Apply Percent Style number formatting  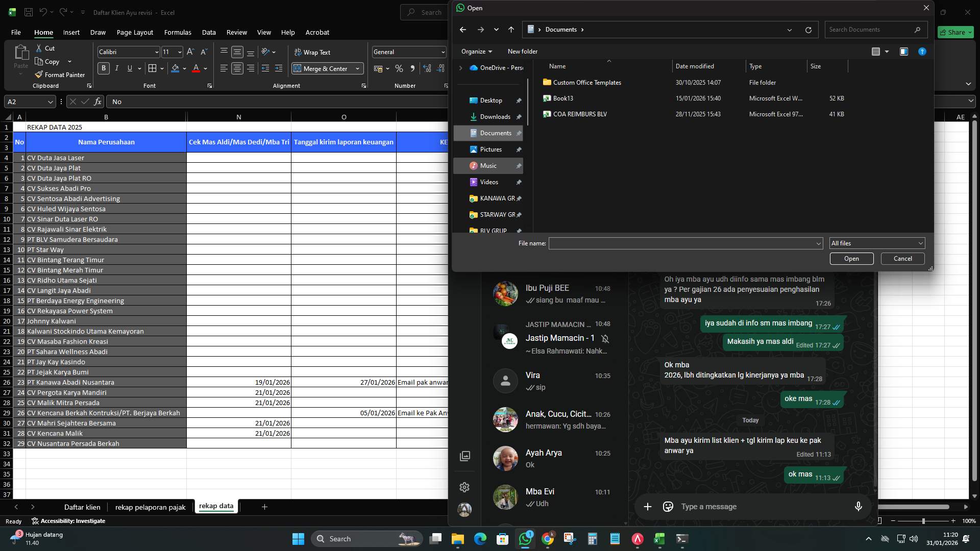tap(399, 68)
